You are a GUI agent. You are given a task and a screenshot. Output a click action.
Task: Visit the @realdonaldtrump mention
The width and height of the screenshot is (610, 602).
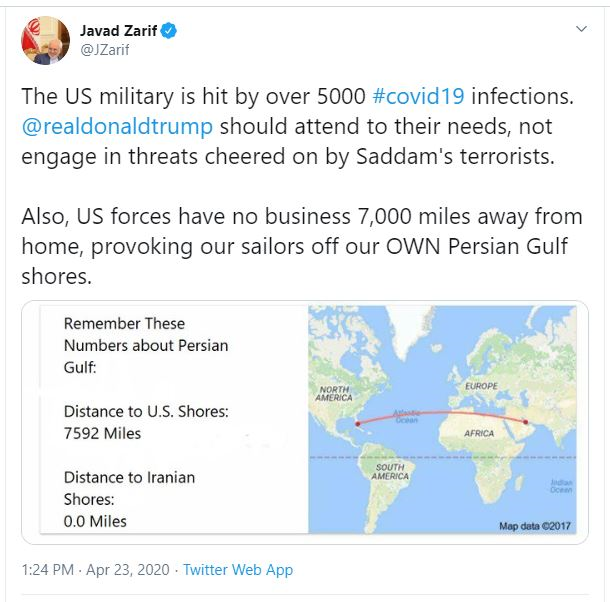120,127
